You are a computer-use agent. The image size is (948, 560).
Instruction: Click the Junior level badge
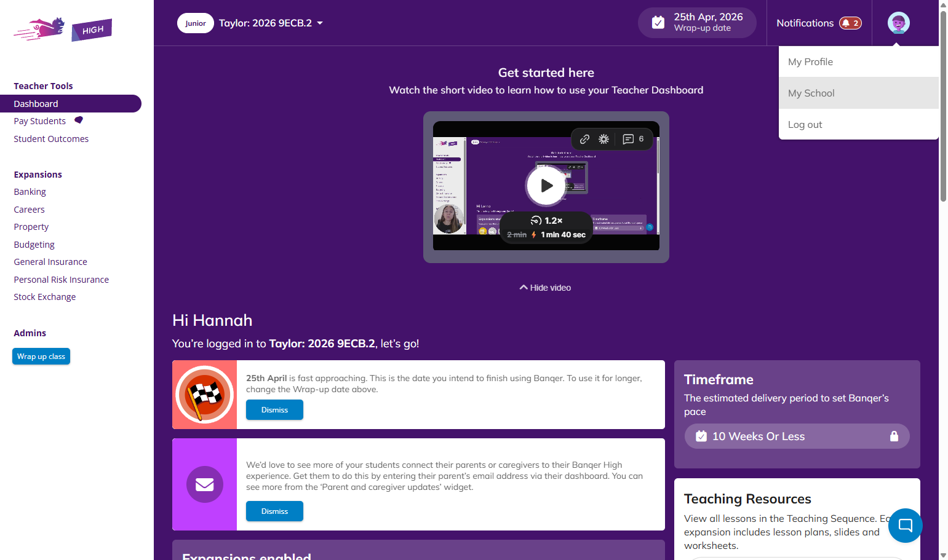[x=196, y=23]
